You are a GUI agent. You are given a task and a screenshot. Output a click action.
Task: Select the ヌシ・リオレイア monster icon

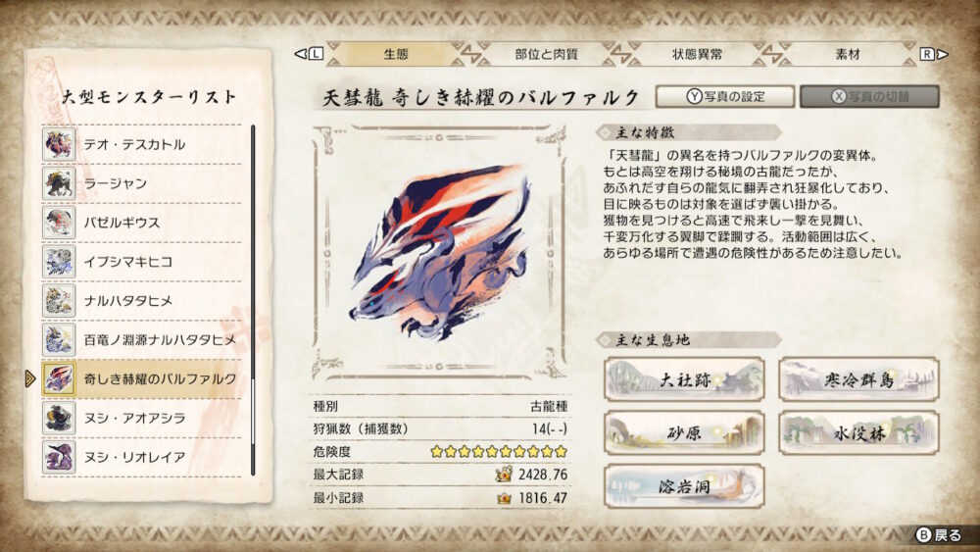(60, 457)
